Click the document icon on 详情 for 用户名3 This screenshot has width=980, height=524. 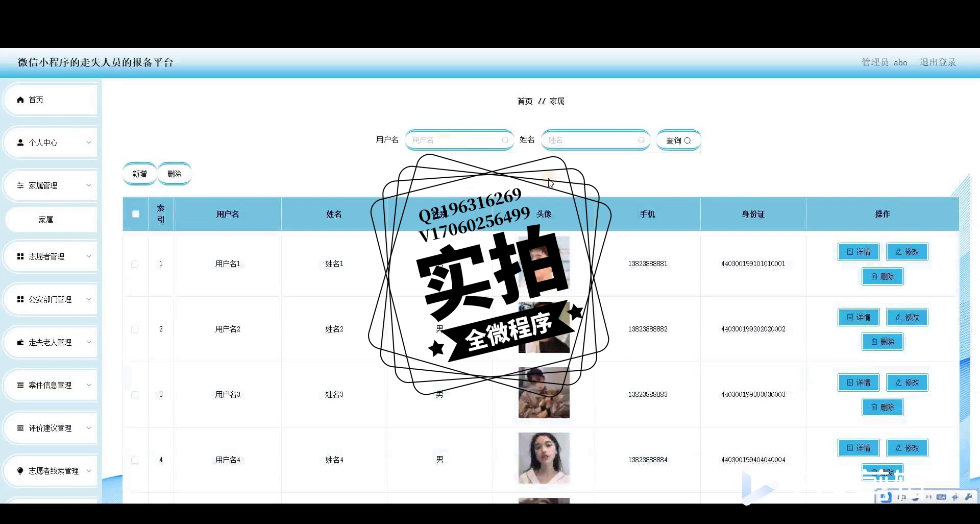pyautogui.click(x=850, y=383)
